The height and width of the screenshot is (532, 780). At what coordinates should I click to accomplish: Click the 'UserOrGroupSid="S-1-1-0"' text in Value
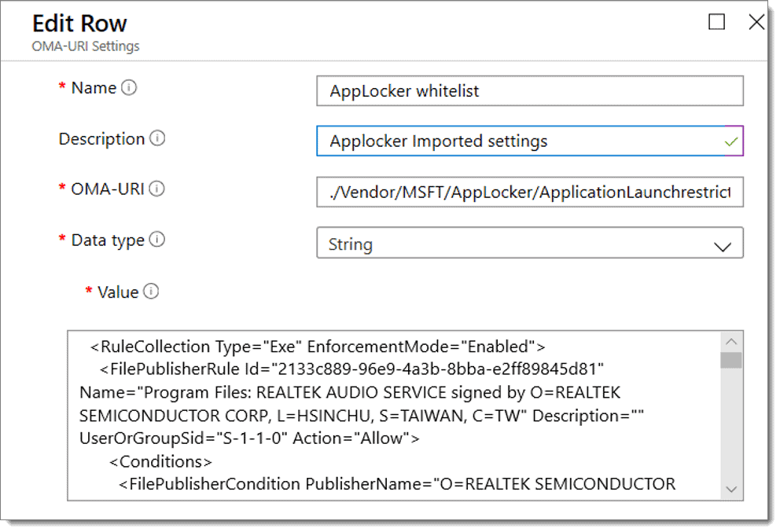(183, 438)
